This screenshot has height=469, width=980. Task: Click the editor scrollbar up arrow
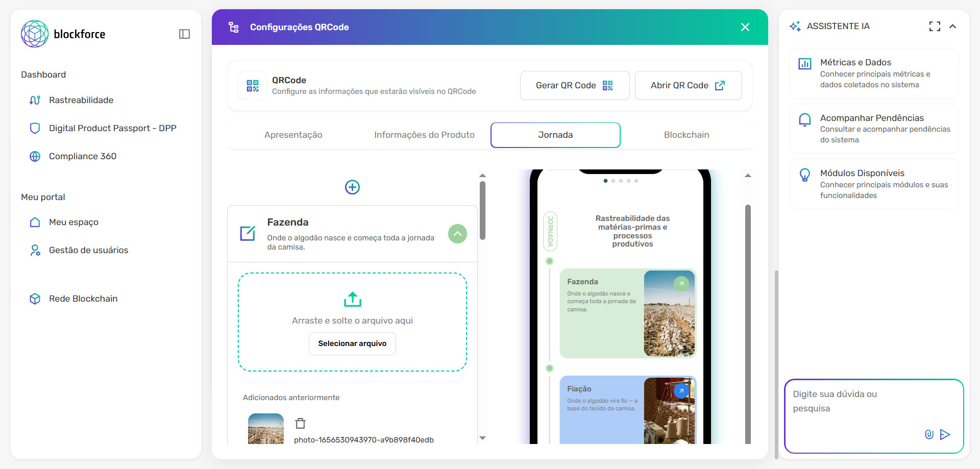(x=482, y=176)
